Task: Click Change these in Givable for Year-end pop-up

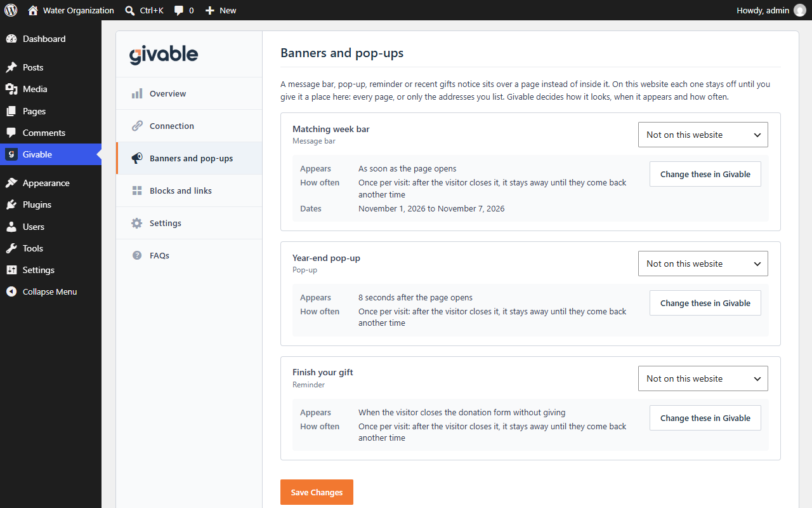Action: click(x=705, y=303)
